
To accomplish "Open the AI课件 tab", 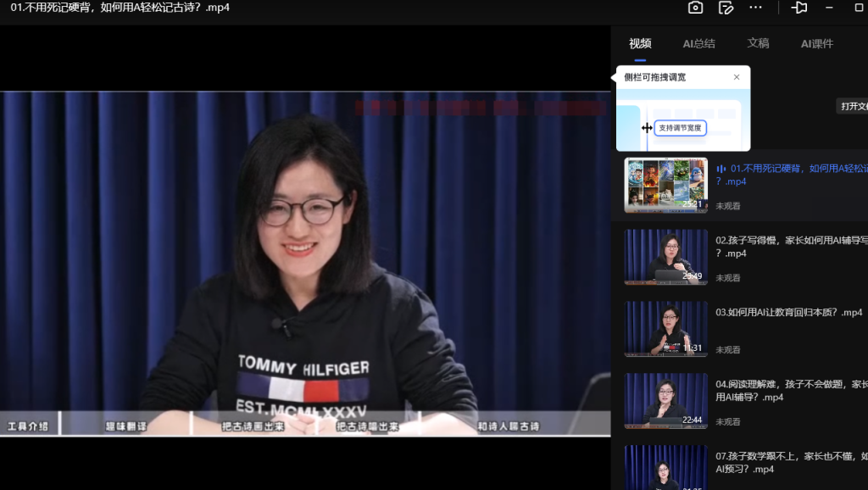I will pyautogui.click(x=817, y=44).
